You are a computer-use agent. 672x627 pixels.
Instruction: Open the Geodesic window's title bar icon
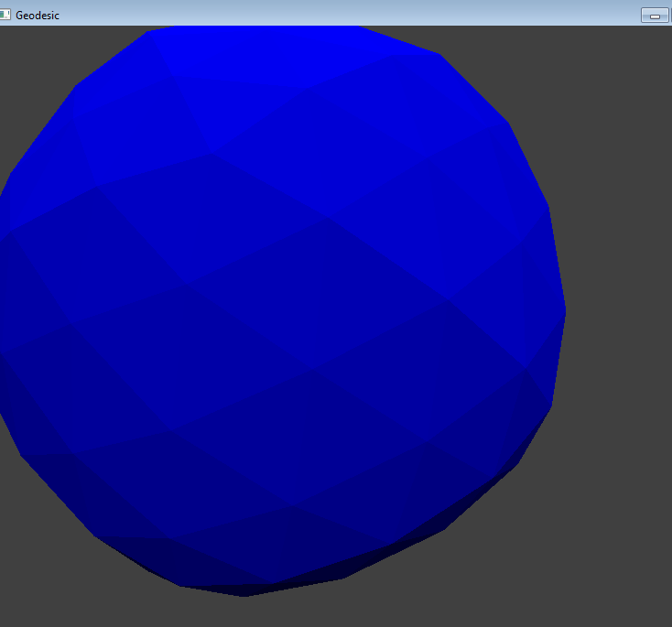5,15
